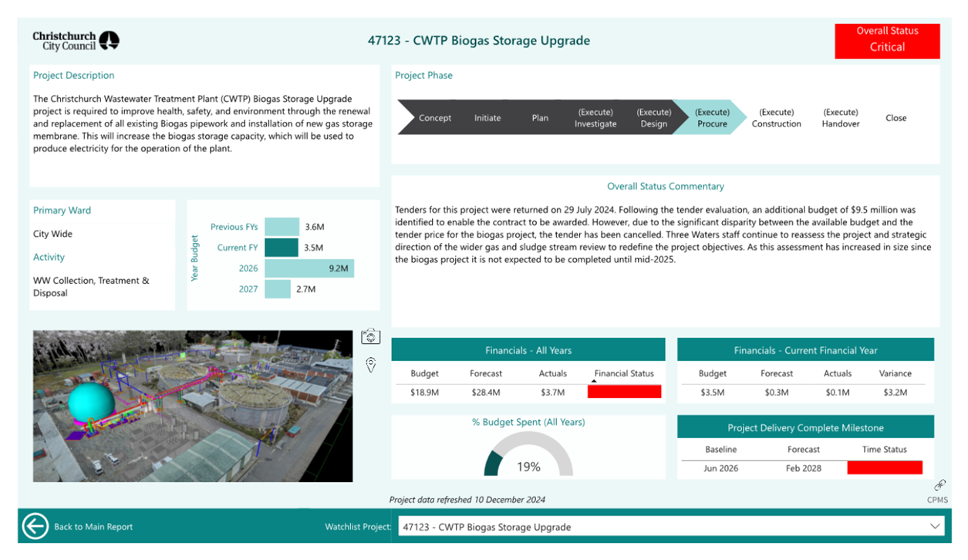Click the red Financial Status indicator
This screenshot has width=968, height=560.
point(624,392)
